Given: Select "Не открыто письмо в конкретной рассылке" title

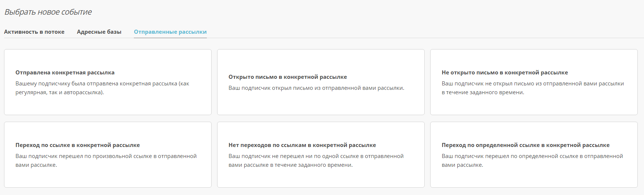Looking at the screenshot, I should click(x=505, y=73).
